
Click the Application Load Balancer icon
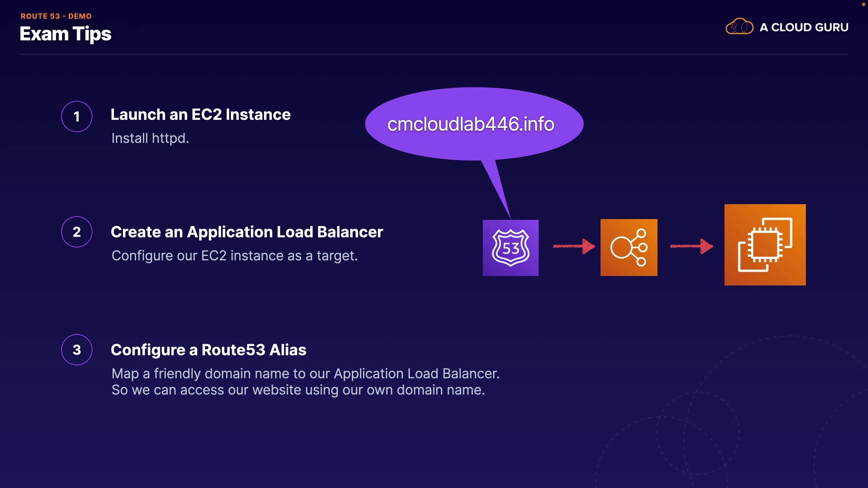tap(628, 248)
